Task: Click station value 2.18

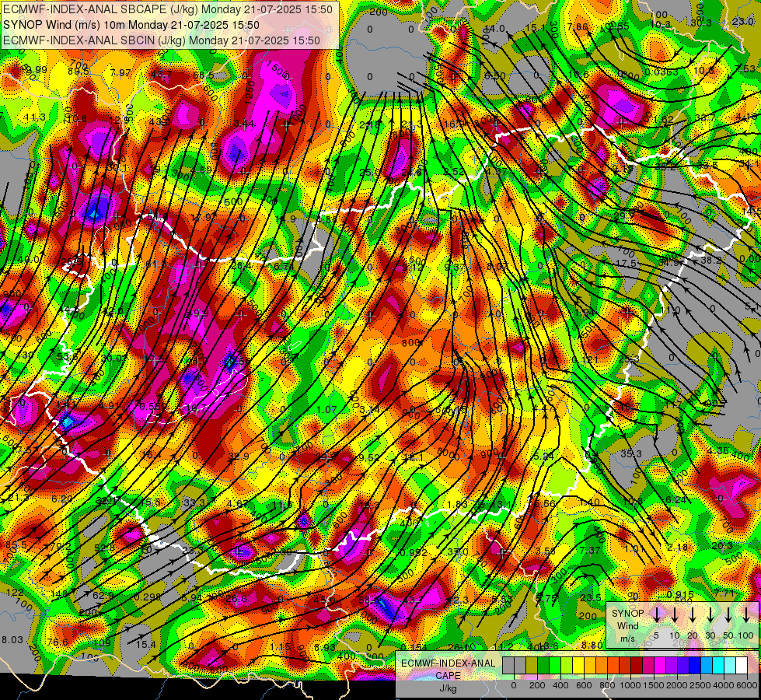Action: tap(678, 548)
